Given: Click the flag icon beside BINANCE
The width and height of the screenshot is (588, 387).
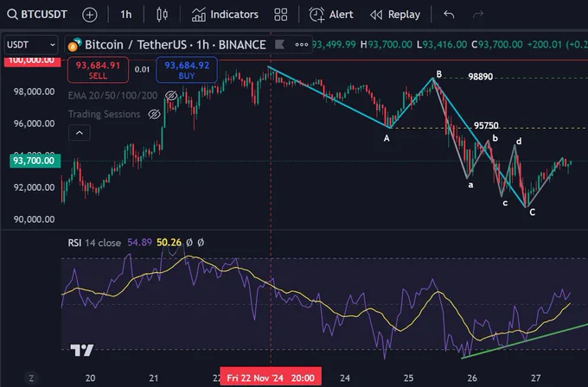Looking at the screenshot, I should [x=279, y=45].
